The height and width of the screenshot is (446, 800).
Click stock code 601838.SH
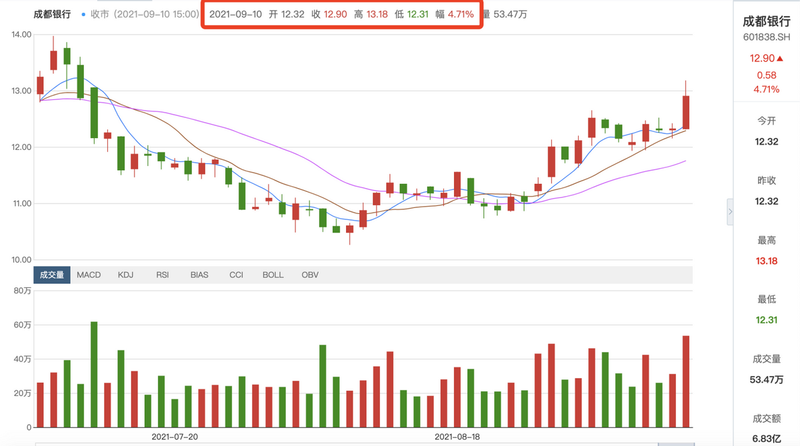pos(766,37)
